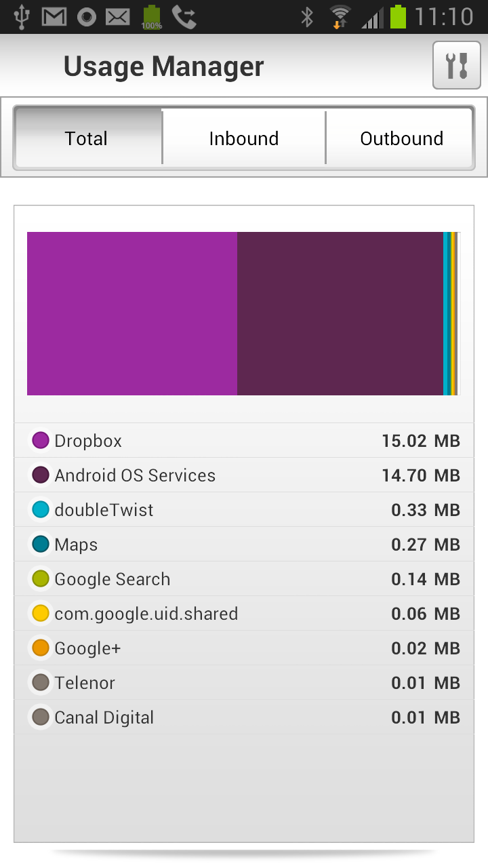Open the Maps usage entry
This screenshot has height=868, width=488.
(x=244, y=545)
